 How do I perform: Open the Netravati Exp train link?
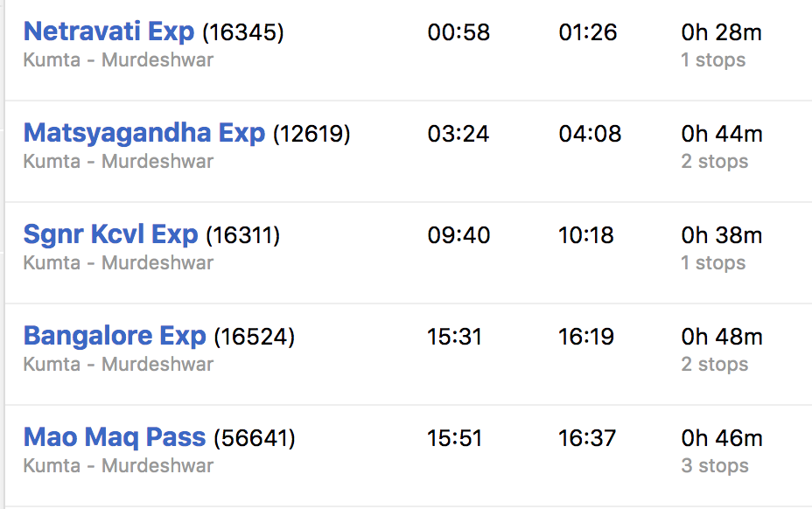108,32
